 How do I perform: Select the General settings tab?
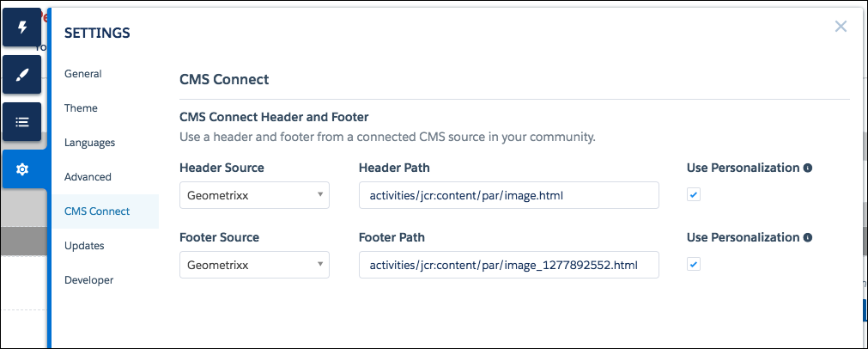[83, 74]
